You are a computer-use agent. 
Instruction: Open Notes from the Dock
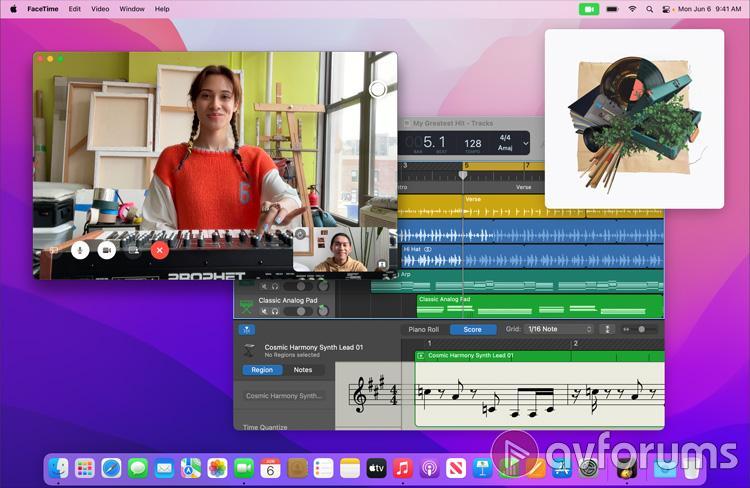[x=350, y=468]
